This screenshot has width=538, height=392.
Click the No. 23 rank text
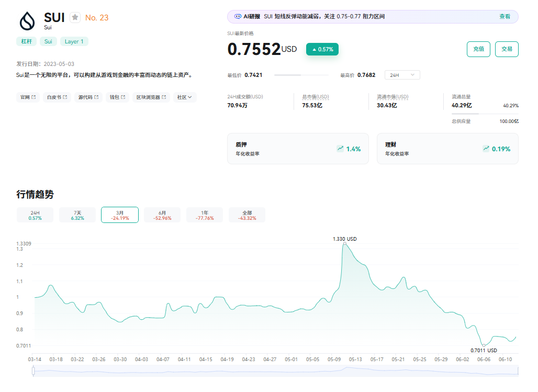(x=97, y=17)
